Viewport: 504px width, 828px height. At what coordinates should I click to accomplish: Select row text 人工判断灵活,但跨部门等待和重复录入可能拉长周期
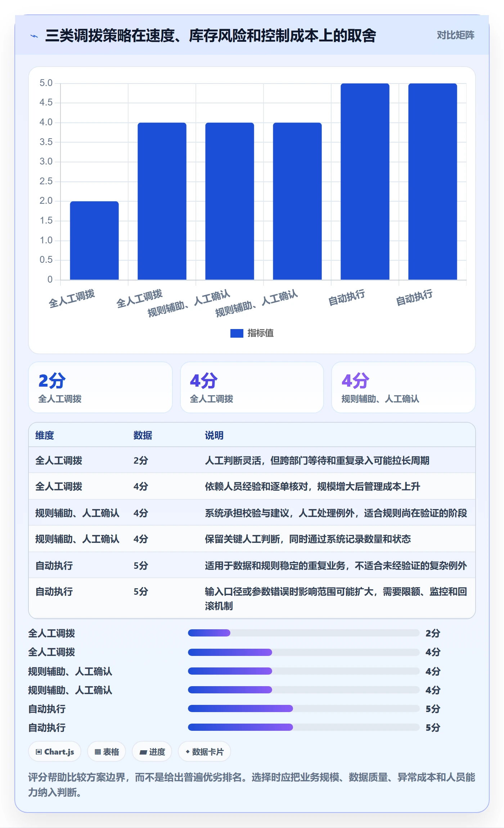(317, 461)
